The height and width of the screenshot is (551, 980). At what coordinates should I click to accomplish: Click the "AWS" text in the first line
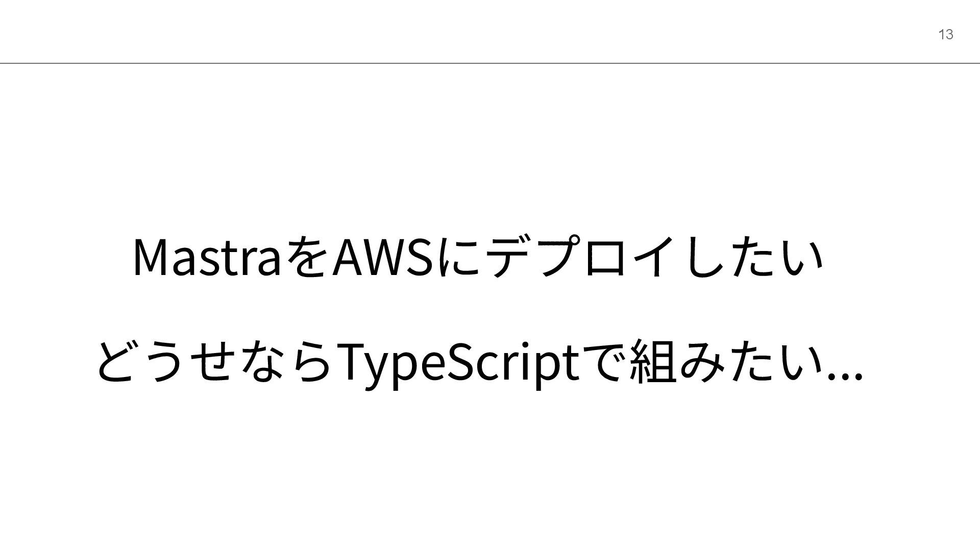point(382,257)
